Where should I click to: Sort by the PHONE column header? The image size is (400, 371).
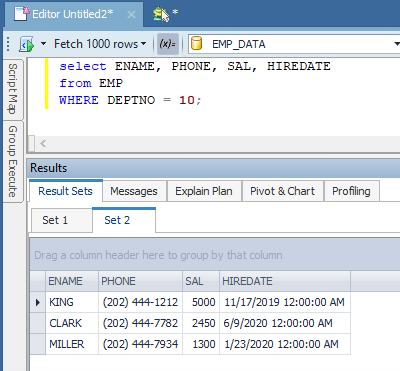coord(140,281)
